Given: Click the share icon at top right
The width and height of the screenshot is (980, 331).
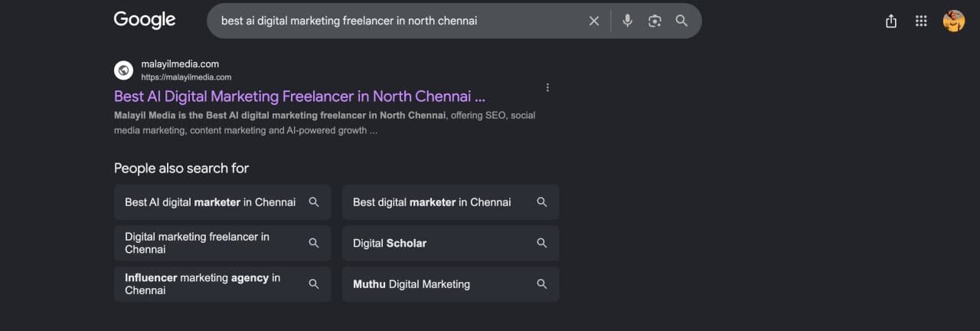Looking at the screenshot, I should [890, 21].
